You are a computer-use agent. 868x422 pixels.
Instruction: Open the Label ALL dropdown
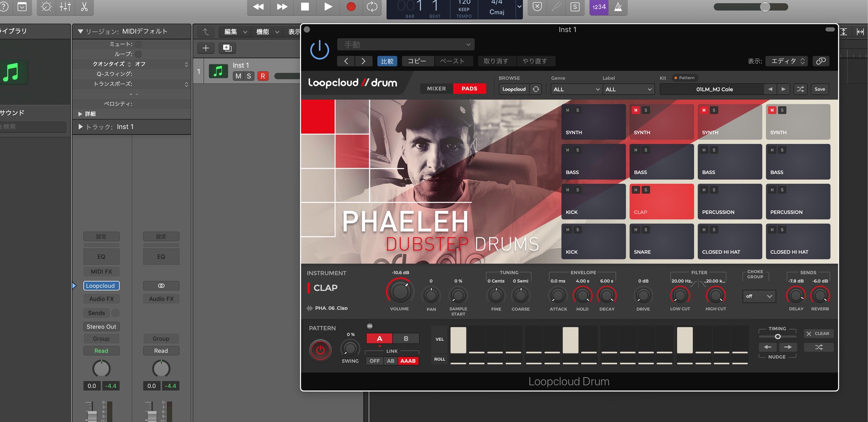click(628, 89)
